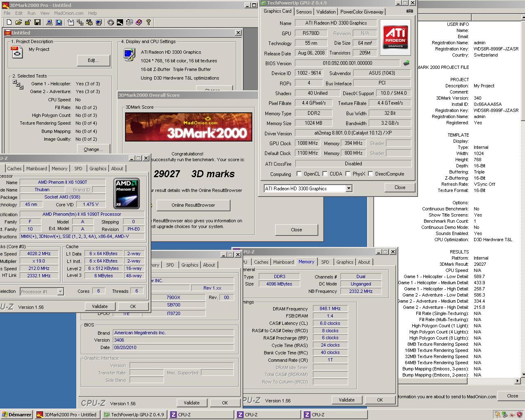The height and width of the screenshot is (420, 525).
Task: Click Validate in the memory CPU-Z window
Action: click(x=347, y=400)
